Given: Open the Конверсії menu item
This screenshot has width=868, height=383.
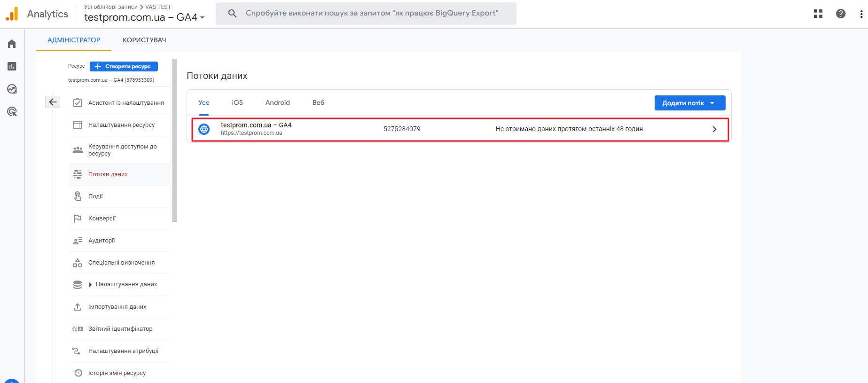Looking at the screenshot, I should tap(102, 219).
